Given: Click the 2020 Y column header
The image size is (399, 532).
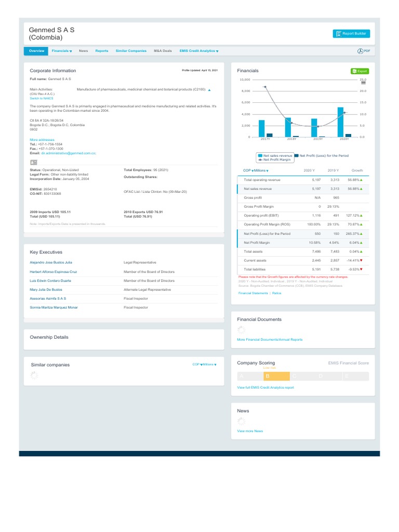Looking at the screenshot, I should click(x=309, y=170).
